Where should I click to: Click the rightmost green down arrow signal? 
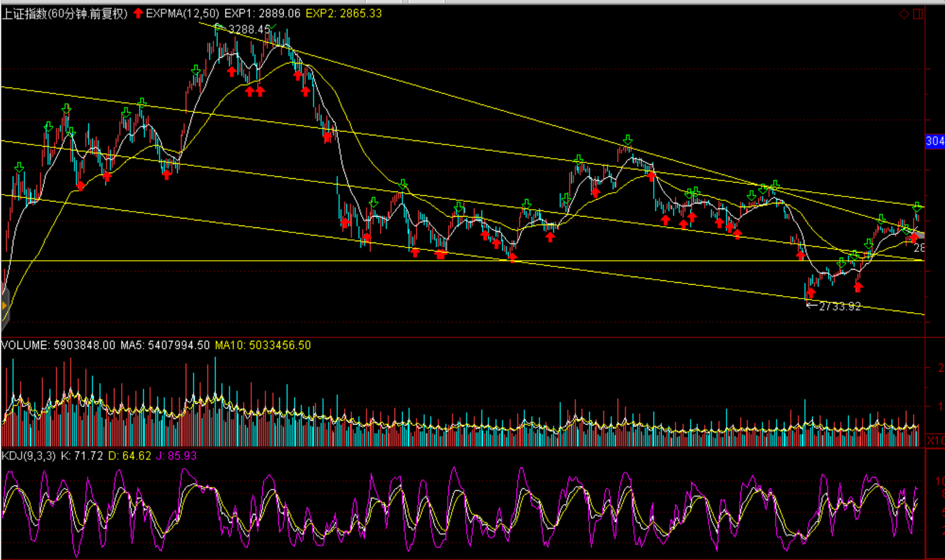(x=917, y=207)
